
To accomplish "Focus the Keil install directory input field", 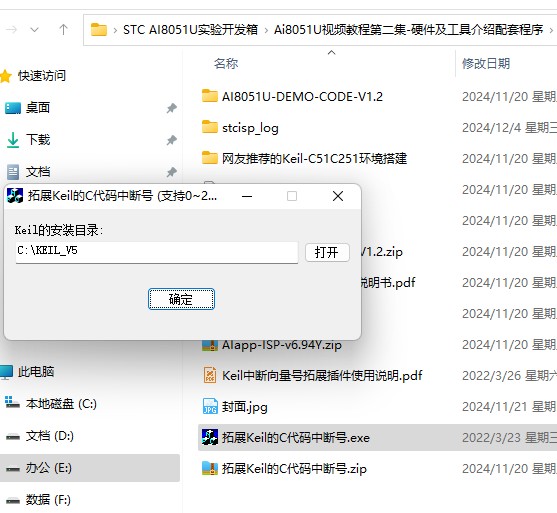I will [157, 252].
